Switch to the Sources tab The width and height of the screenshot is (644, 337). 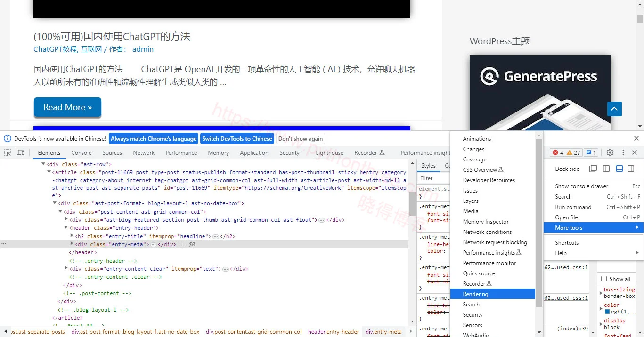(x=112, y=153)
